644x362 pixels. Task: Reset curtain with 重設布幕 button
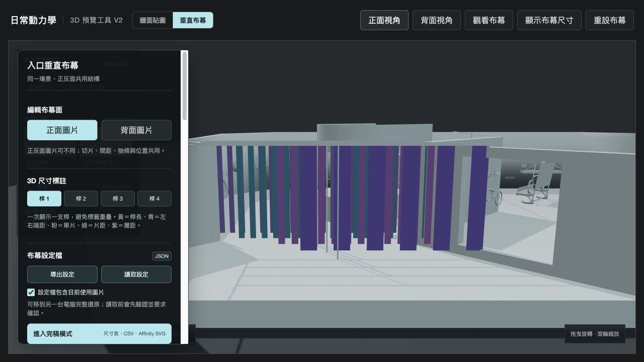[x=610, y=20]
